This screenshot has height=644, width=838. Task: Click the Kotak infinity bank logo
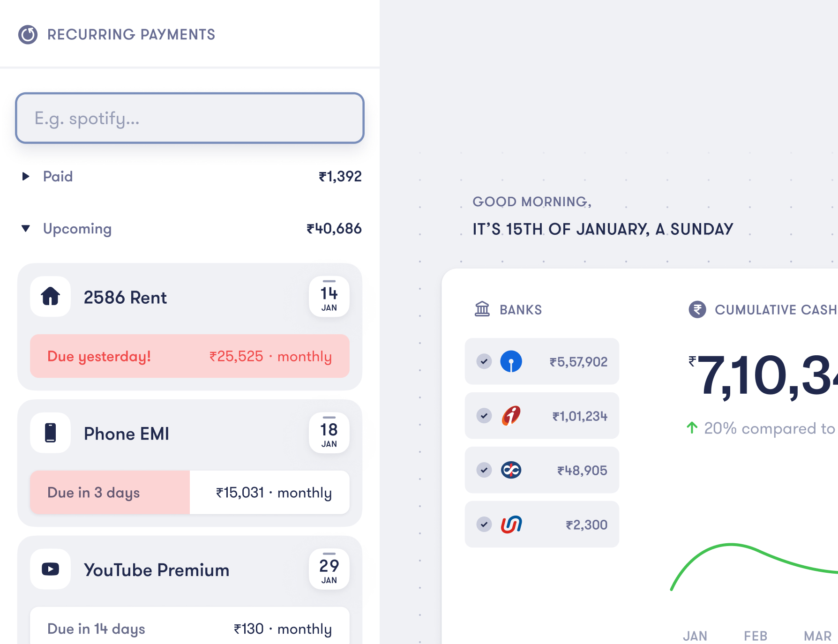511,470
